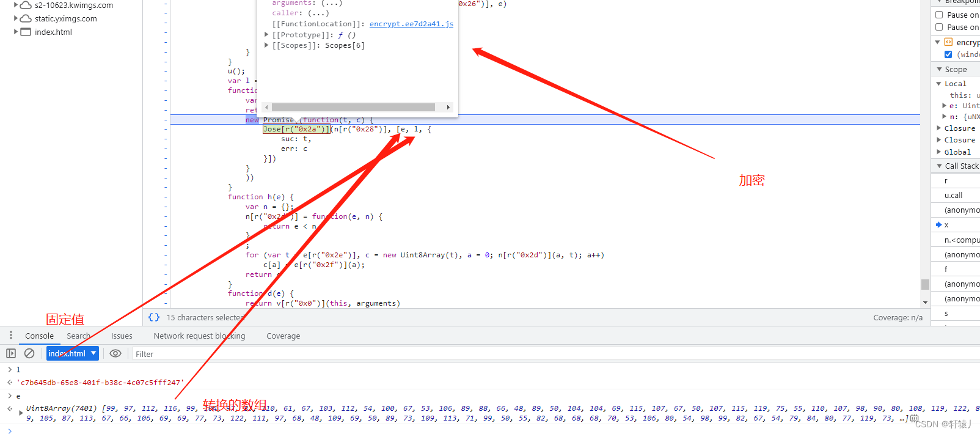Click the 'new Promise' highlighted code line
Viewport: 980px width, 434px height.
(545, 120)
